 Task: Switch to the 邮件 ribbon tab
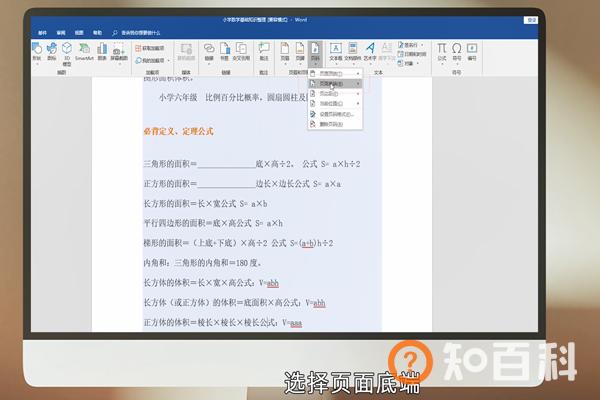[42, 33]
